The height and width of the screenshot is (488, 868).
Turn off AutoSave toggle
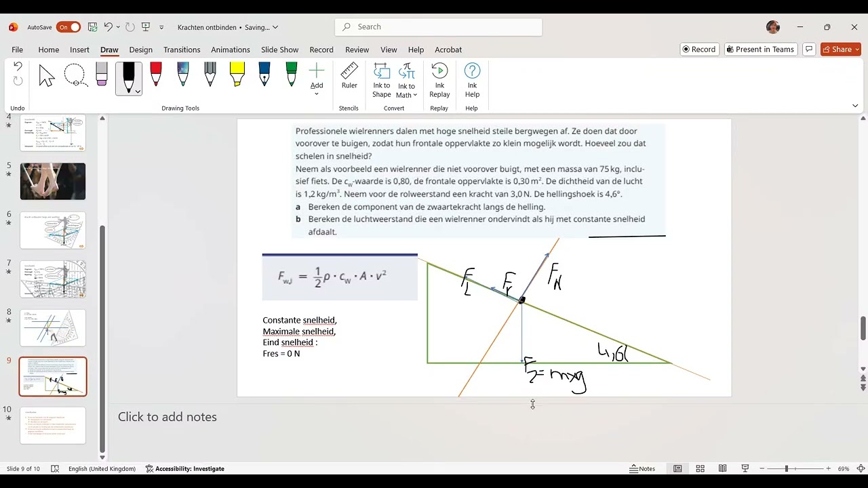pyautogui.click(x=68, y=27)
